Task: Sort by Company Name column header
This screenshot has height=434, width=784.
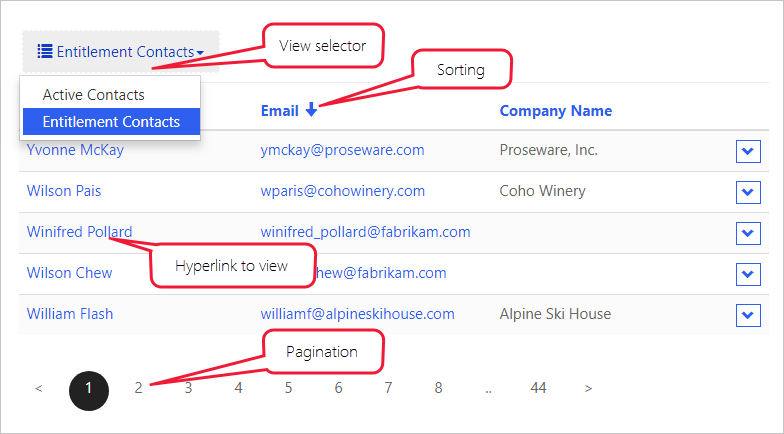Action: coord(555,110)
